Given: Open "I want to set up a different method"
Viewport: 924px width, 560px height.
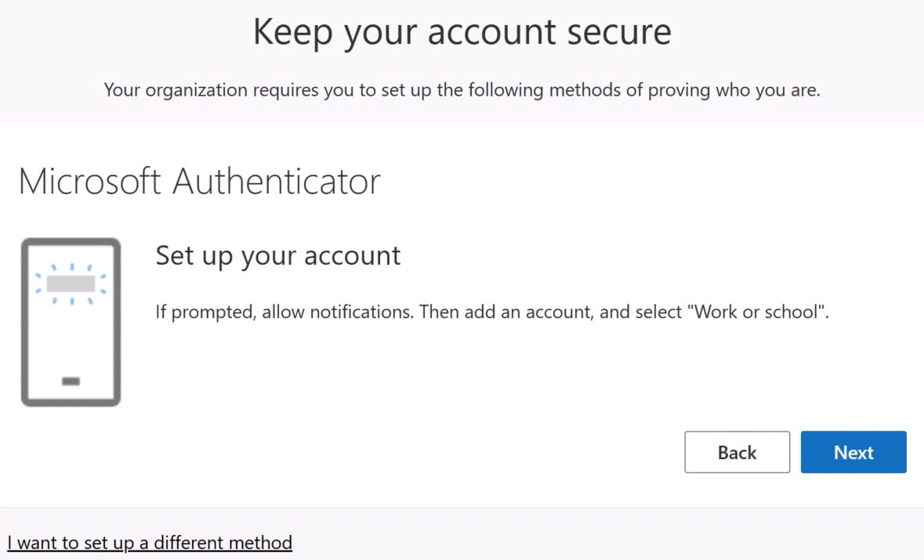Looking at the screenshot, I should pos(150,542).
